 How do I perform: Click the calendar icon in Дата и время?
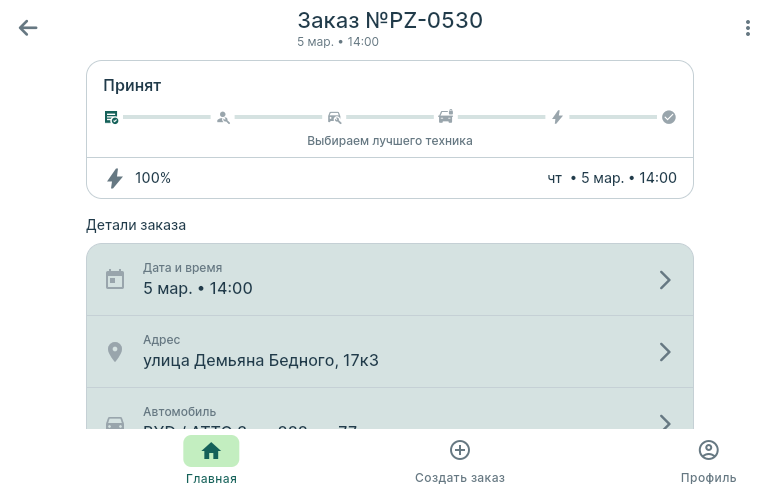coord(115,280)
